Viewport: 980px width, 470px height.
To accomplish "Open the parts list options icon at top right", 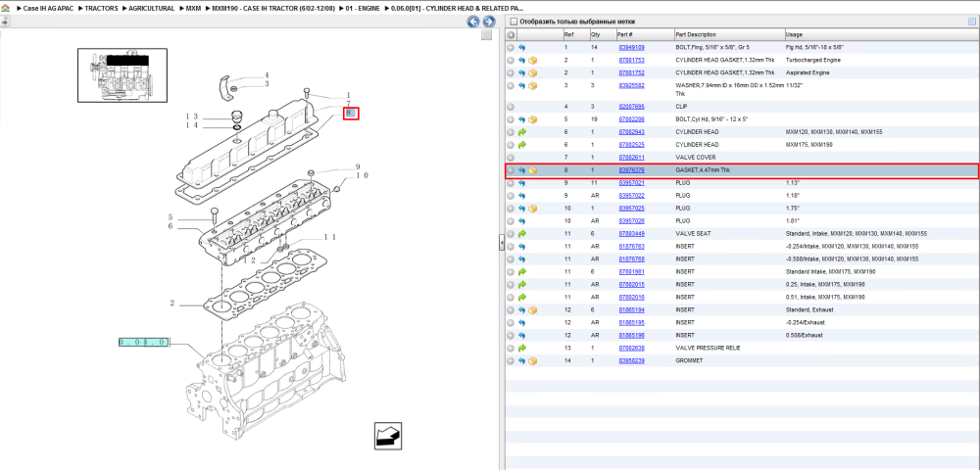I will [972, 22].
